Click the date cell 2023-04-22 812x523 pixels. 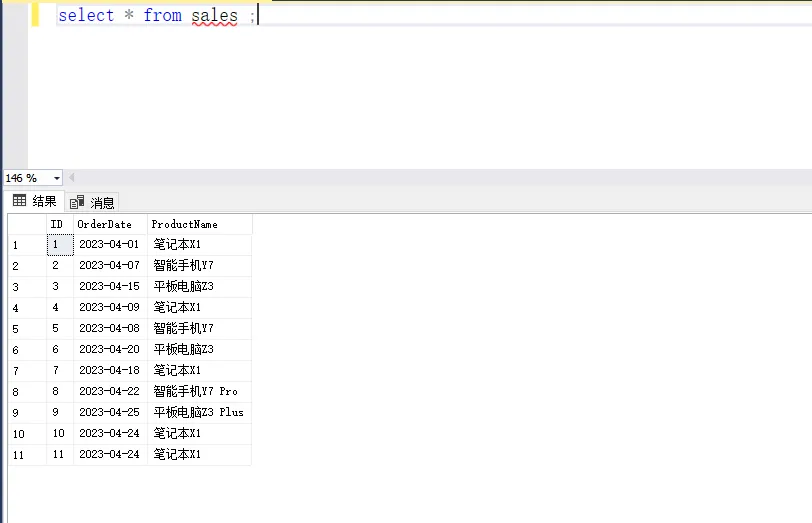(x=110, y=391)
